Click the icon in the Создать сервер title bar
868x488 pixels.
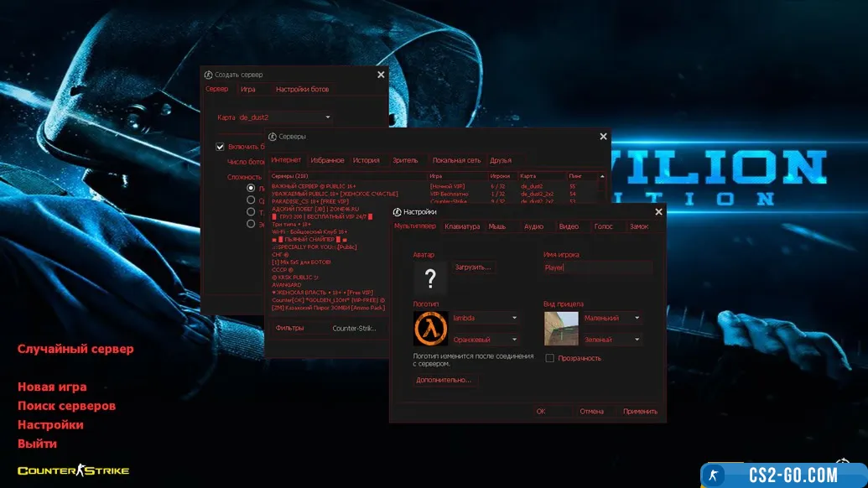pyautogui.click(x=208, y=75)
